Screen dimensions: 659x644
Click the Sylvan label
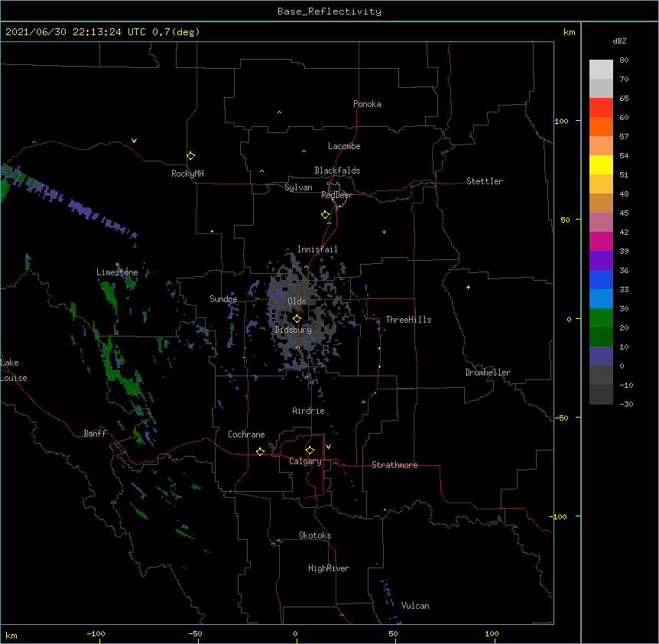click(x=298, y=187)
